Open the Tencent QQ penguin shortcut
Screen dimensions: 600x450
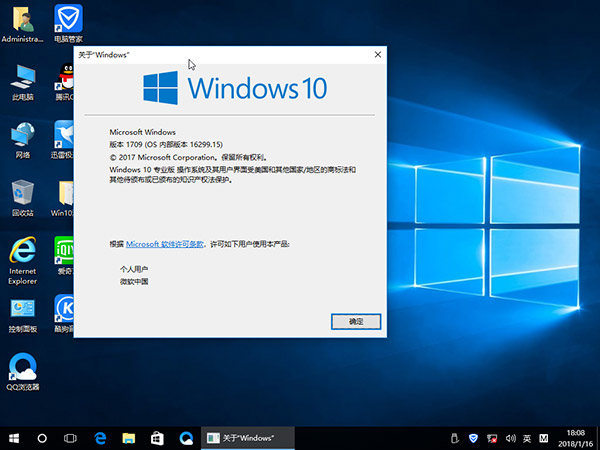pyautogui.click(x=64, y=82)
